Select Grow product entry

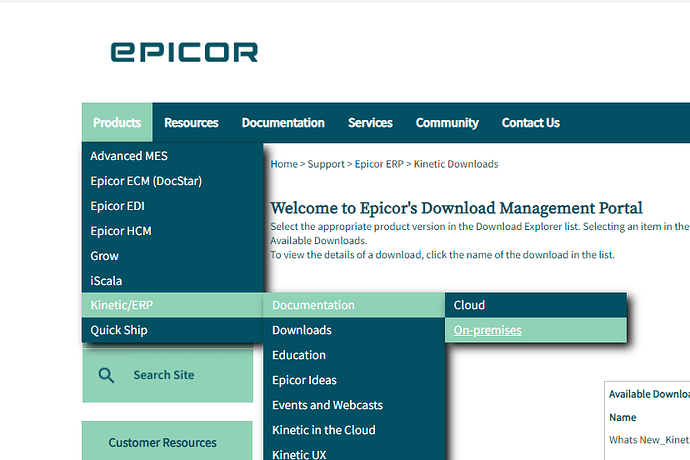pyautogui.click(x=172, y=256)
